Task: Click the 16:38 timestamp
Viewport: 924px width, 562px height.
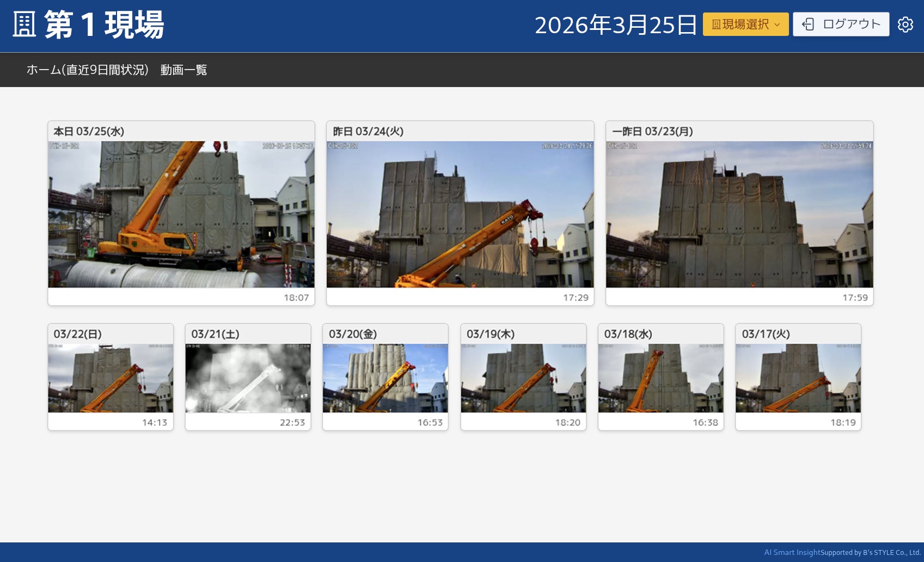Action: (706, 422)
